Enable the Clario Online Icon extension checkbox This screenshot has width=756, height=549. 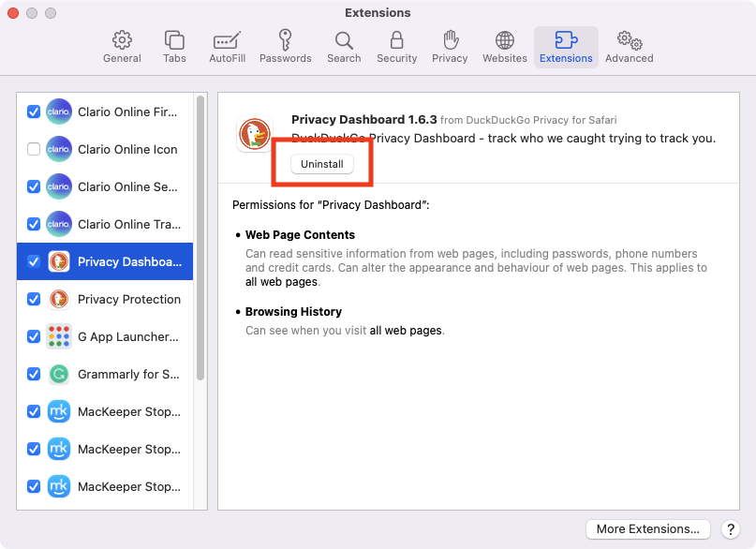tap(34, 149)
